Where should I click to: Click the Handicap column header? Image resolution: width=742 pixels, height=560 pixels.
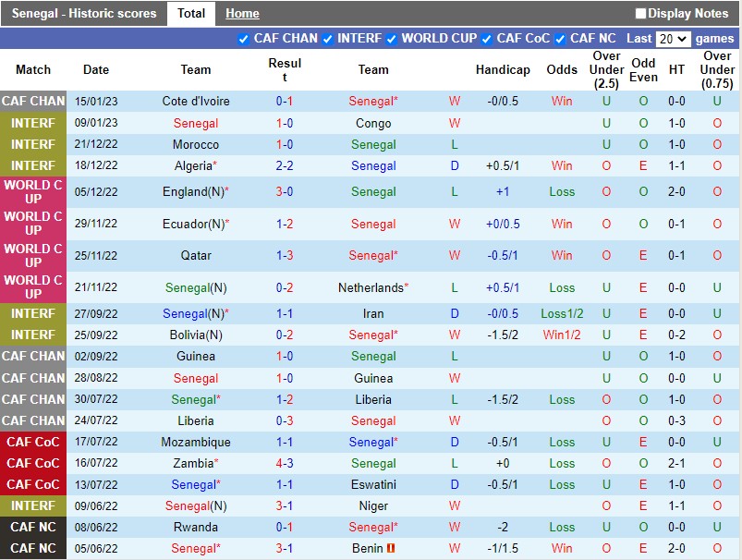tap(503, 70)
